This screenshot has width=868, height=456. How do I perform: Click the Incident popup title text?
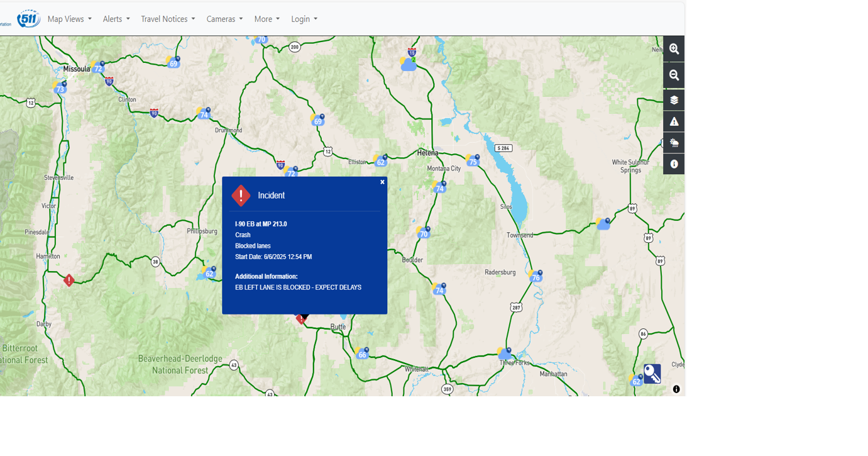pos(271,196)
